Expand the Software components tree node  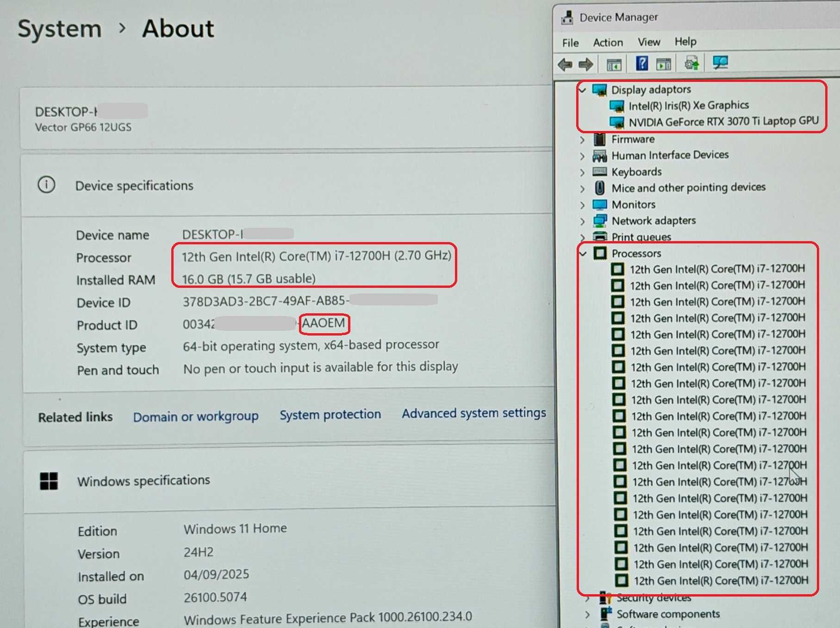588,615
